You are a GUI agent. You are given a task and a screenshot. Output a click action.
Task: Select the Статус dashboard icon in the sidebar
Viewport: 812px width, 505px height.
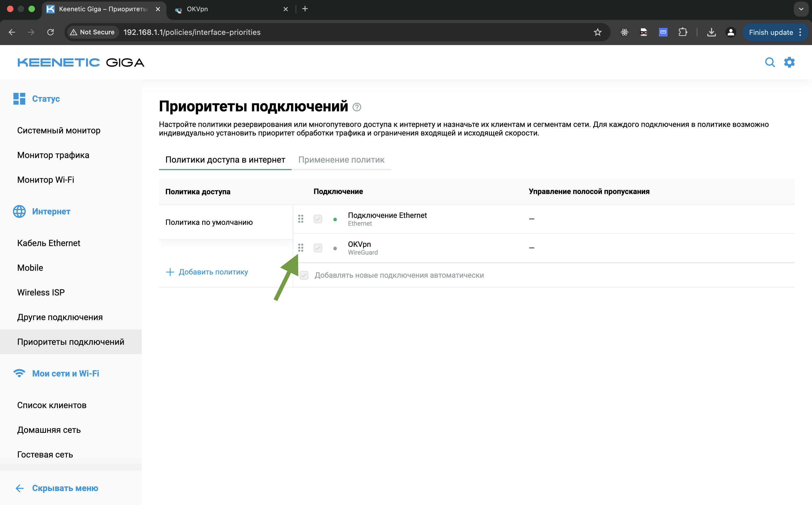click(19, 98)
